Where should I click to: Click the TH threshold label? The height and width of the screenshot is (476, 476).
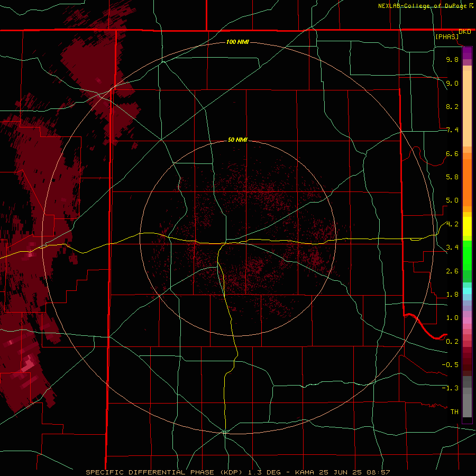(454, 412)
